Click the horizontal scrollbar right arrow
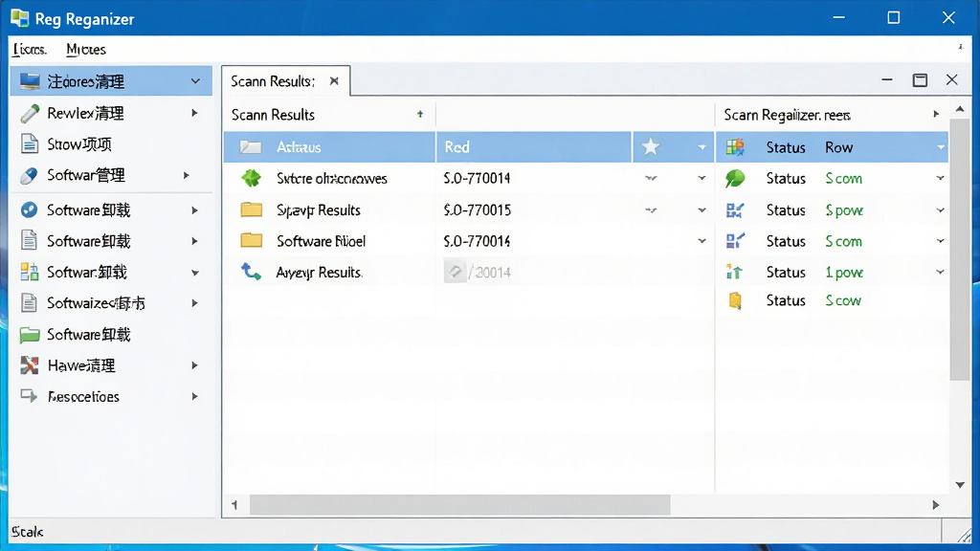This screenshot has width=980, height=551. tap(936, 505)
